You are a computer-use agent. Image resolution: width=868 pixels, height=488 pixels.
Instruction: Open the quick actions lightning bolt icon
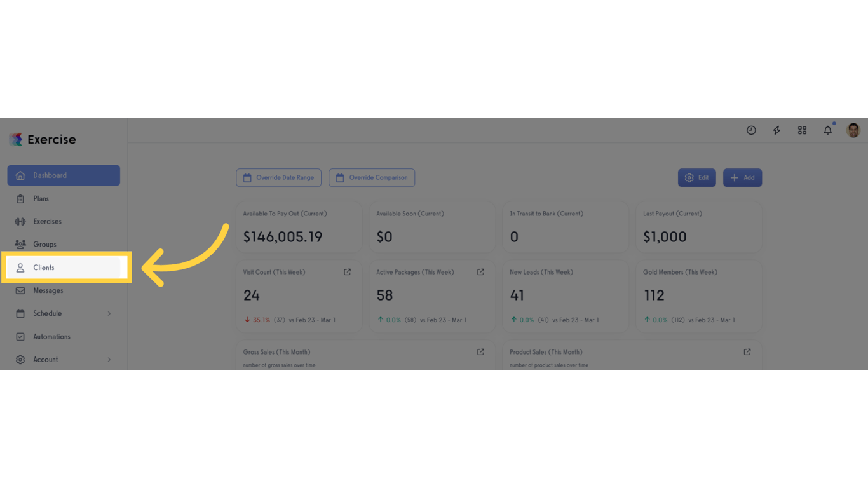(x=776, y=130)
